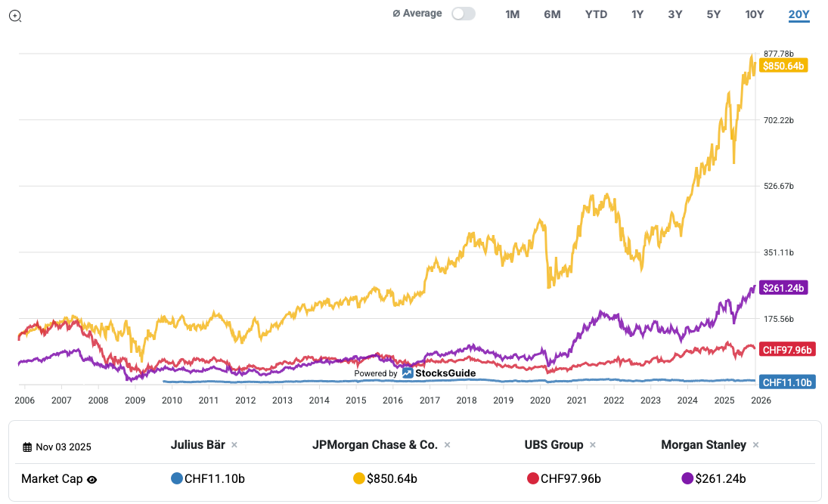Remove Morgan Stanley from the comparison
This screenshot has width=828, height=504.
[755, 445]
